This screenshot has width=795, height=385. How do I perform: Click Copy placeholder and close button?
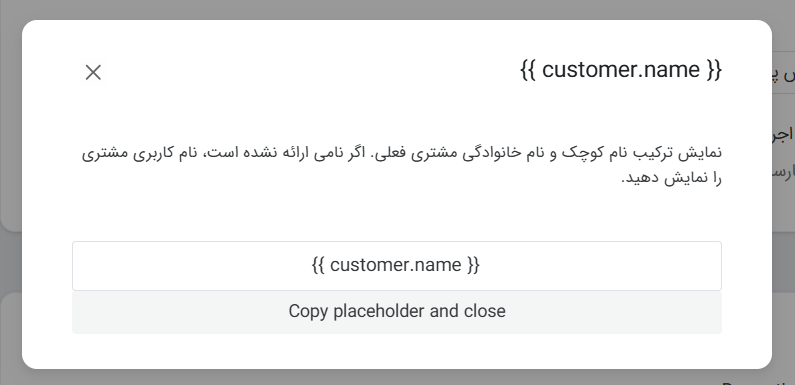(397, 312)
